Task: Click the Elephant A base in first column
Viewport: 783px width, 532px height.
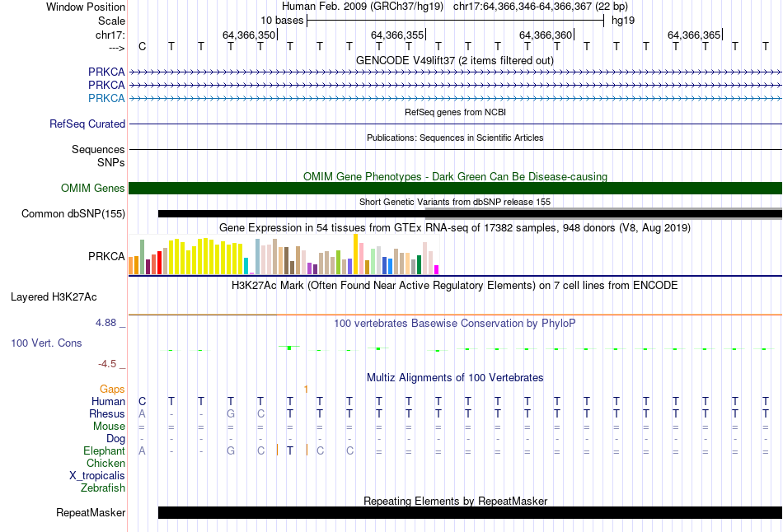Action: [x=143, y=450]
